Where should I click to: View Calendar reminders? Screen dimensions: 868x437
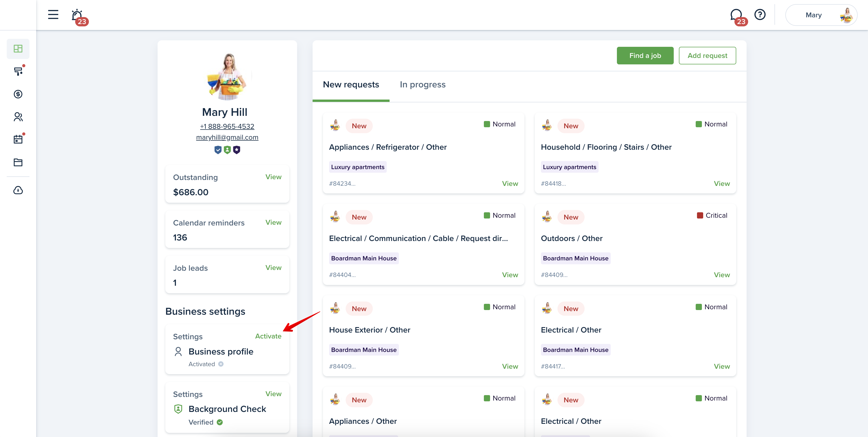(x=273, y=223)
